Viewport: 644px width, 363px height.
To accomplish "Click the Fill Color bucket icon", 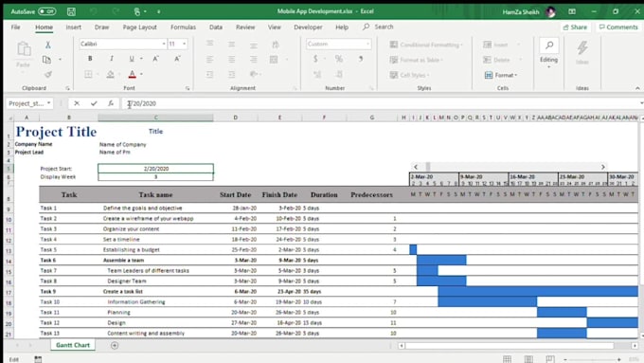I will point(110,75).
